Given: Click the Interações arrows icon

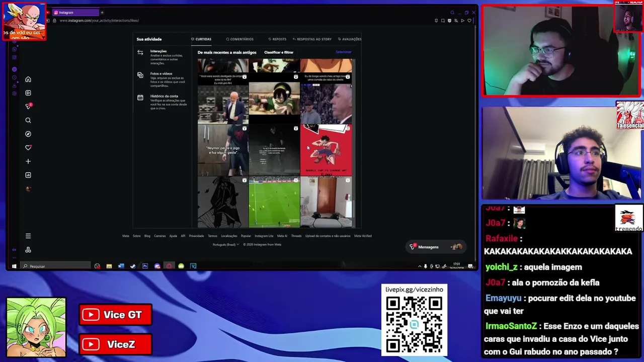Looking at the screenshot, I should point(140,52).
